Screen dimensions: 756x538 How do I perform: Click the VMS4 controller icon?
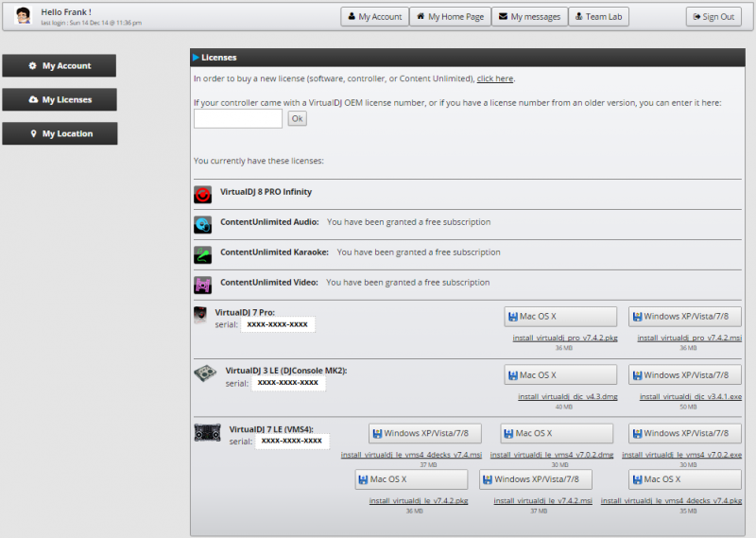tap(207, 432)
